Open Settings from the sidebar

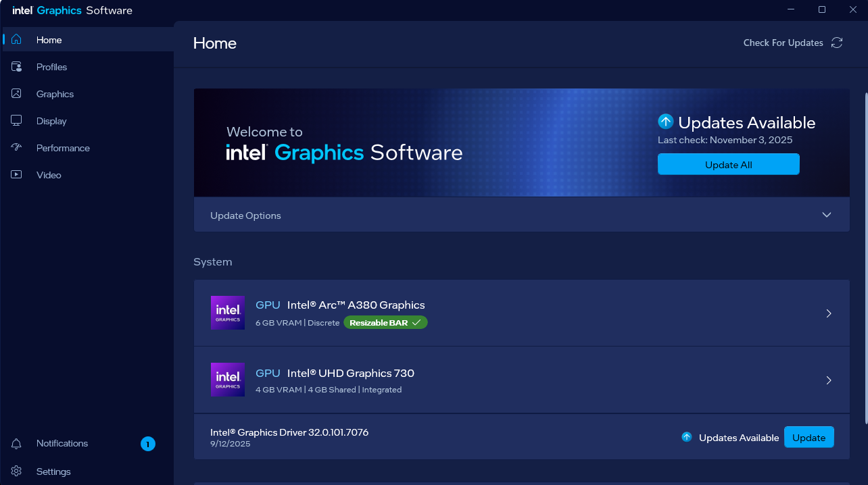[x=88, y=471]
